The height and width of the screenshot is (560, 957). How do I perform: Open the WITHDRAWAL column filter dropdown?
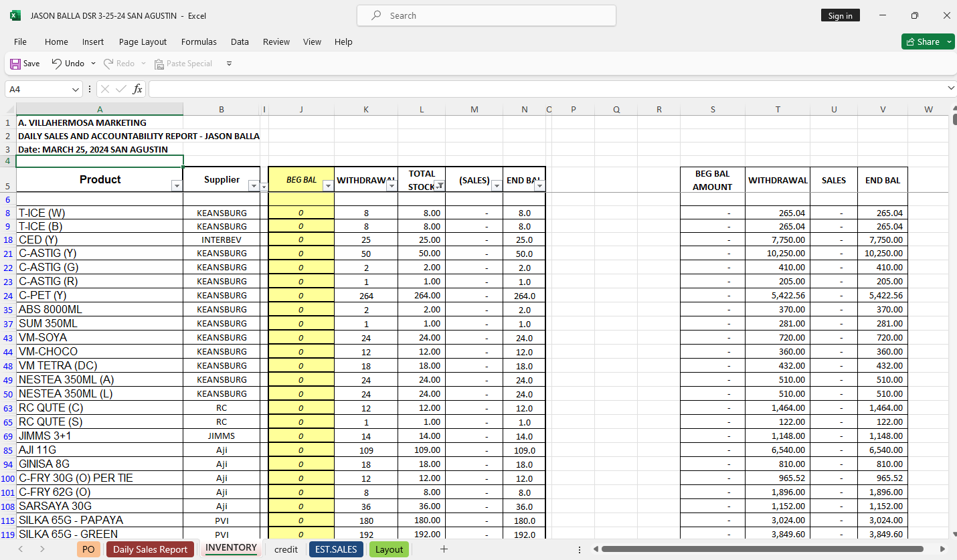(391, 186)
